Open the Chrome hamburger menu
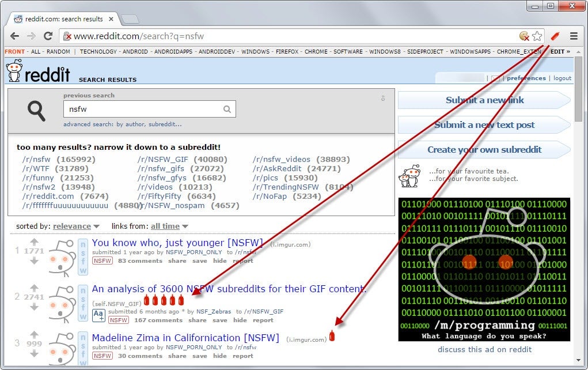This screenshot has width=588, height=370. (x=574, y=36)
